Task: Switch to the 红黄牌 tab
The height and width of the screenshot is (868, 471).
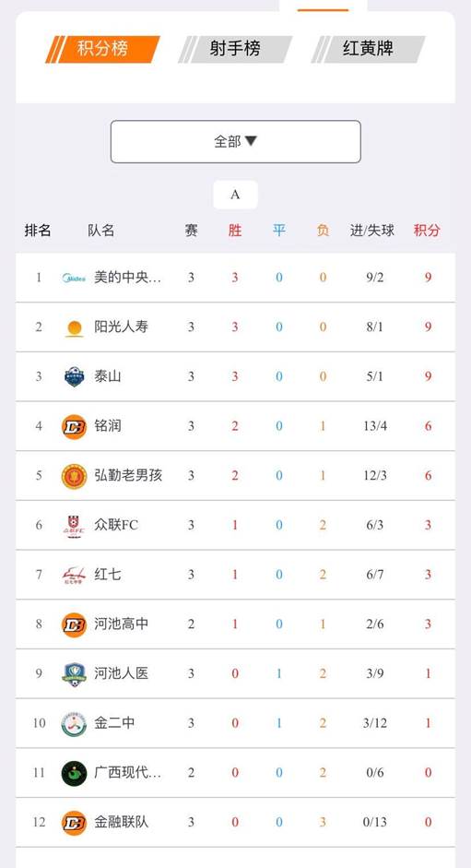Action: (368, 49)
